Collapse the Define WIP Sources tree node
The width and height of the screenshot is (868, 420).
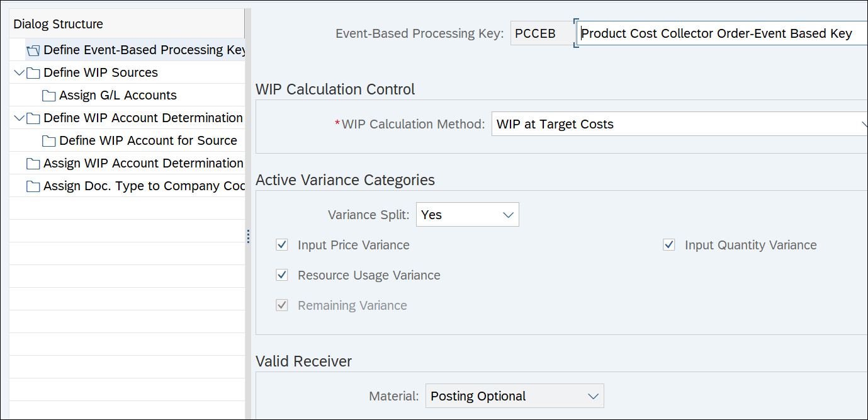(19, 73)
